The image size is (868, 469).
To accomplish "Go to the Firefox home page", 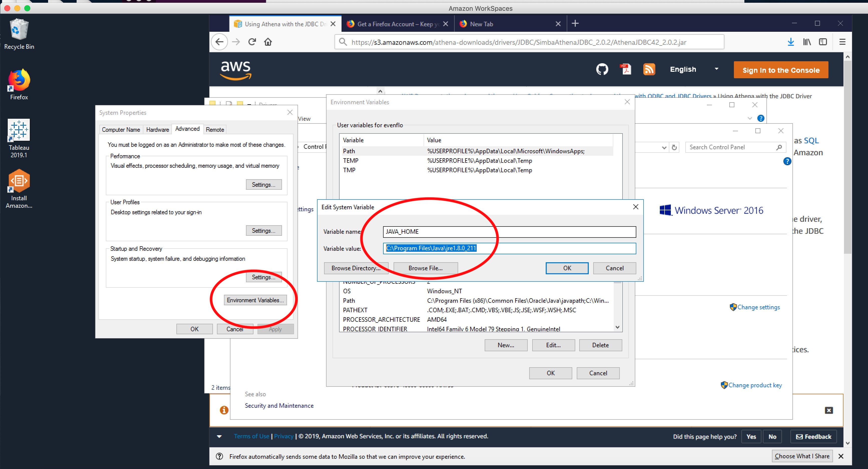I will pos(268,41).
